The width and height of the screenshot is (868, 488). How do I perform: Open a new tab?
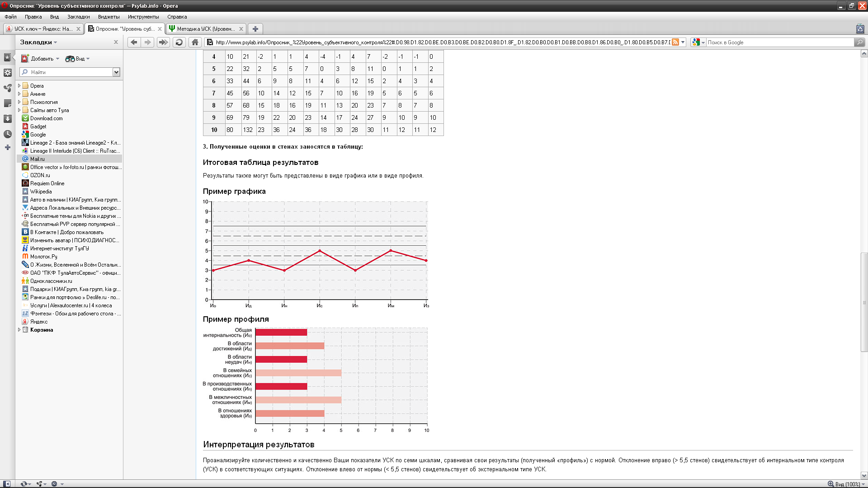(255, 28)
